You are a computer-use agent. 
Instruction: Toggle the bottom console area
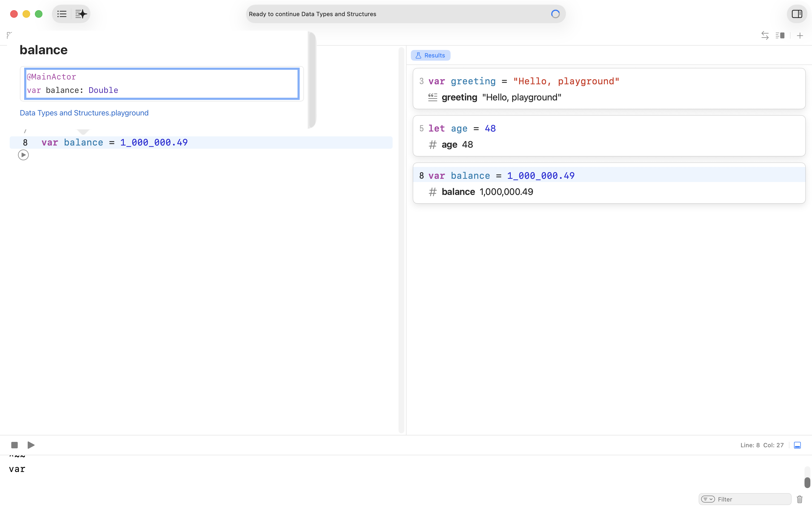tap(797, 445)
